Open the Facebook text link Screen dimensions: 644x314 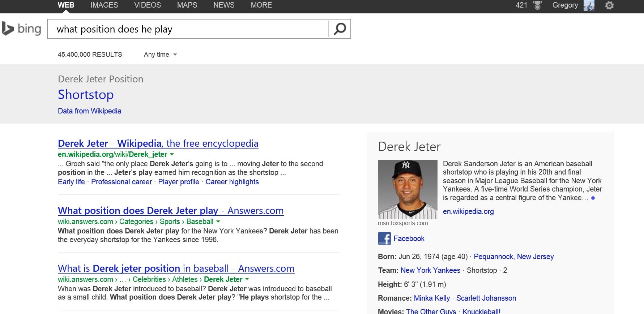tap(409, 238)
